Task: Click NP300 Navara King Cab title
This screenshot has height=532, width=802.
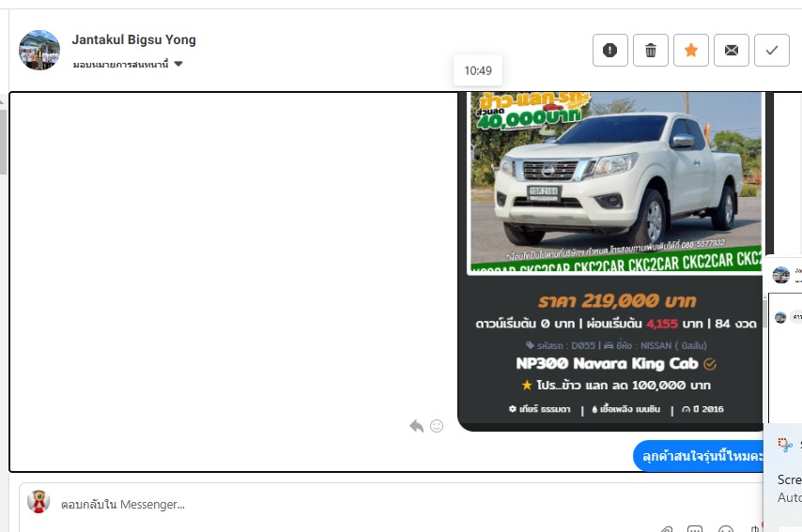Action: pyautogui.click(x=607, y=363)
